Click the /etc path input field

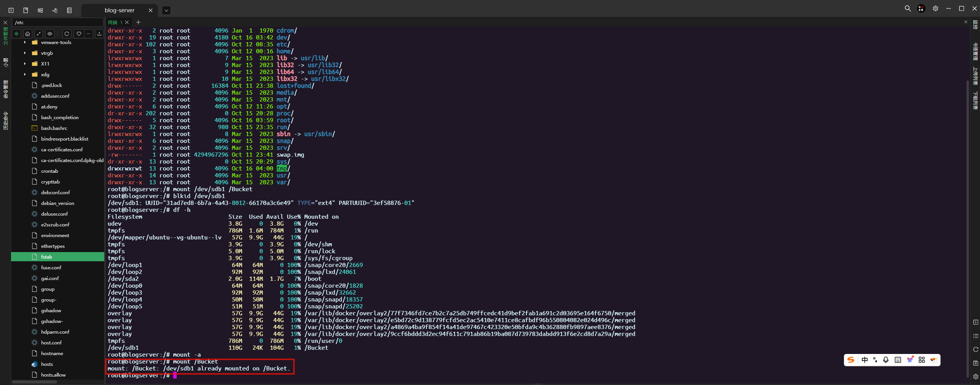[x=57, y=22]
